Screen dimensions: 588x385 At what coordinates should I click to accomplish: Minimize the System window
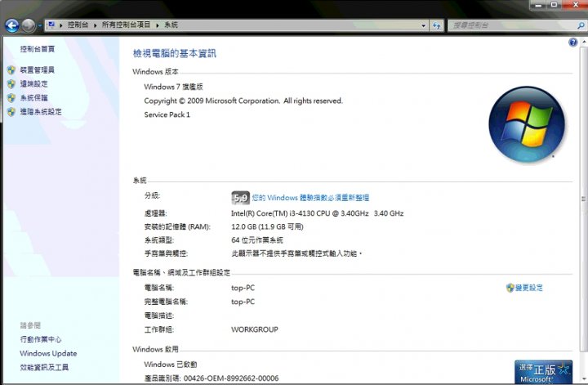pyautogui.click(x=538, y=5)
